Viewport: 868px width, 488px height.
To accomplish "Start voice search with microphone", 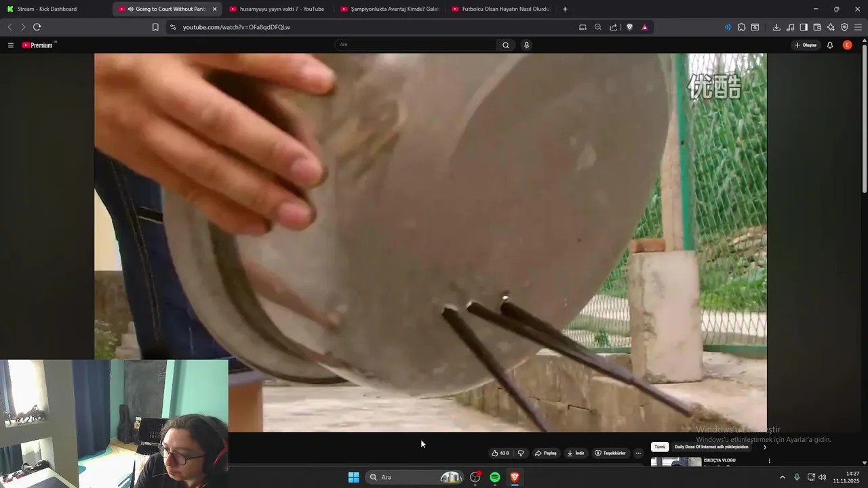I will point(526,45).
